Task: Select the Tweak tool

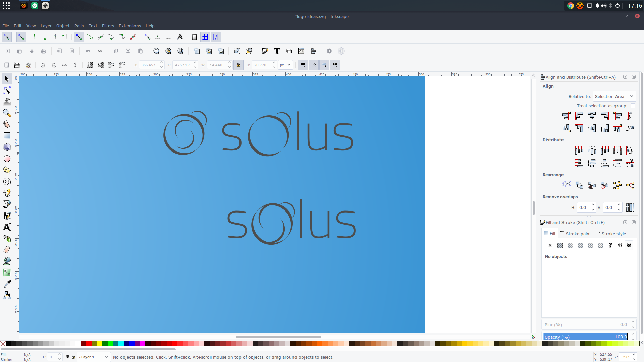Action: point(7,102)
